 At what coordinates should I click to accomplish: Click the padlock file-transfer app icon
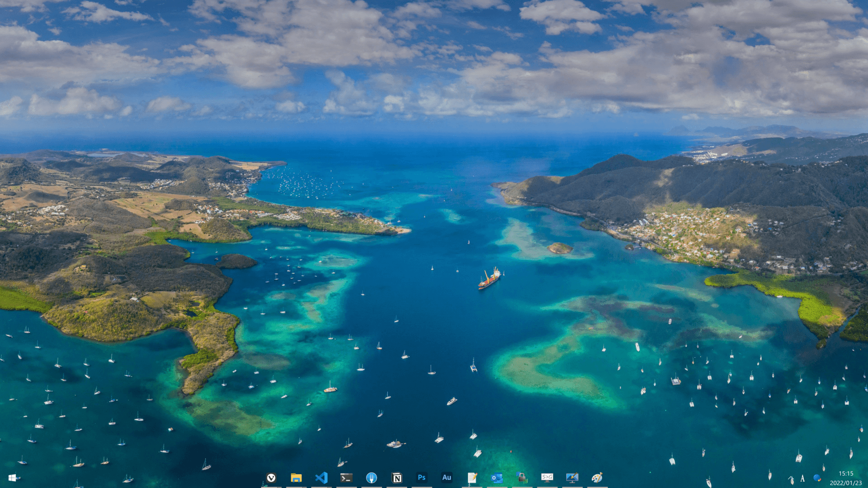(522, 478)
